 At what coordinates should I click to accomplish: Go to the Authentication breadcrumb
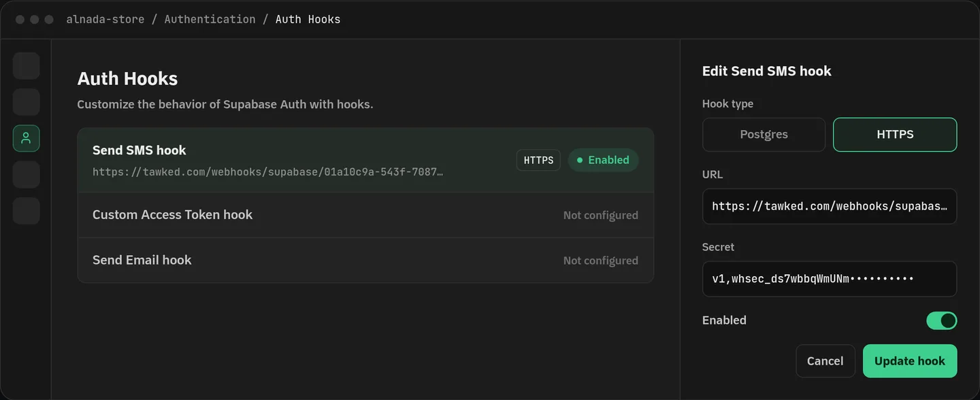tap(210, 19)
